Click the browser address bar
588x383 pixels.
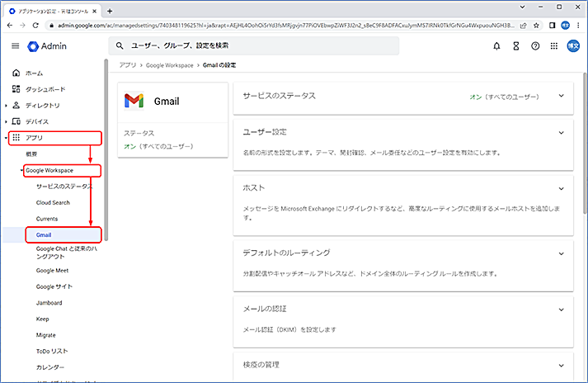(x=286, y=25)
